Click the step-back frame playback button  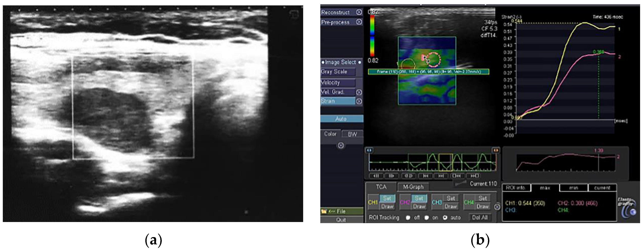376,176
